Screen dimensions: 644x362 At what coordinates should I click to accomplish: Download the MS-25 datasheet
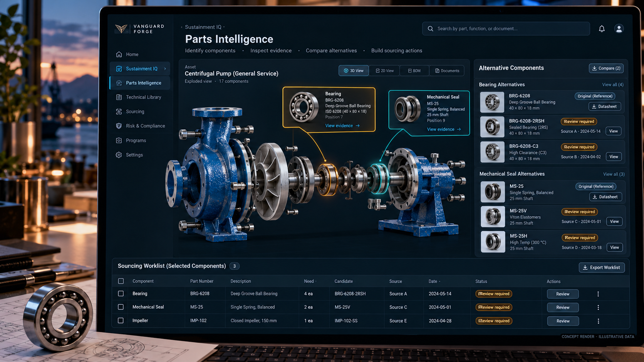[x=605, y=197]
